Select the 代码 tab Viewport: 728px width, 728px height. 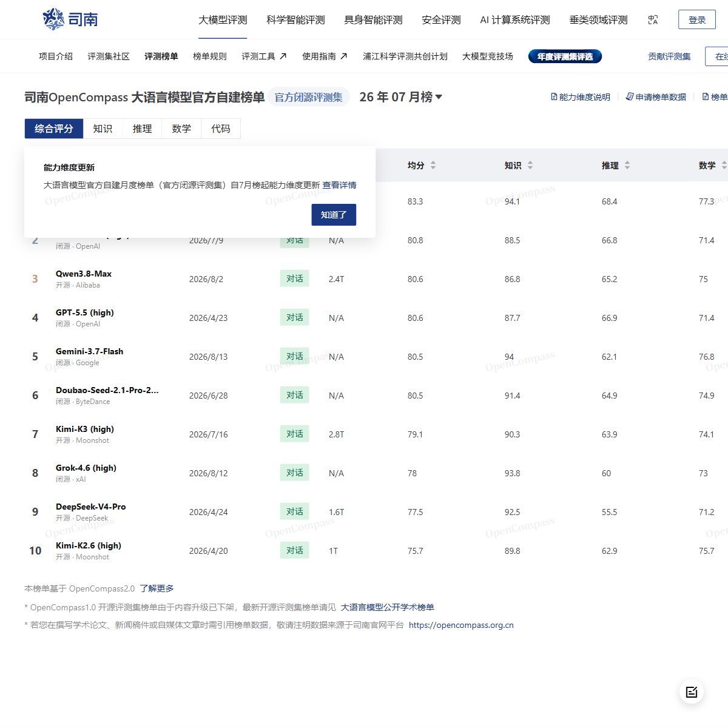pyautogui.click(x=221, y=129)
